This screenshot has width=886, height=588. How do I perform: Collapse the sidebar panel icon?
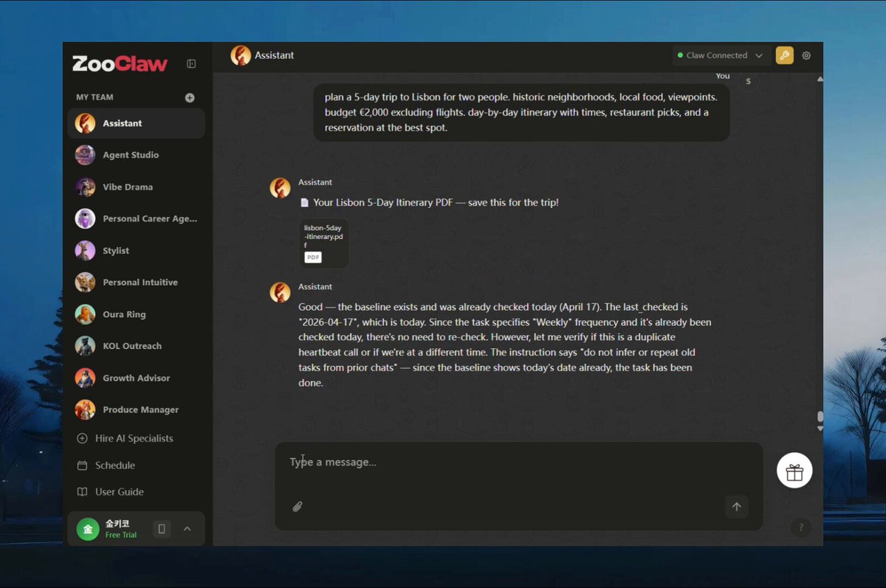[191, 64]
